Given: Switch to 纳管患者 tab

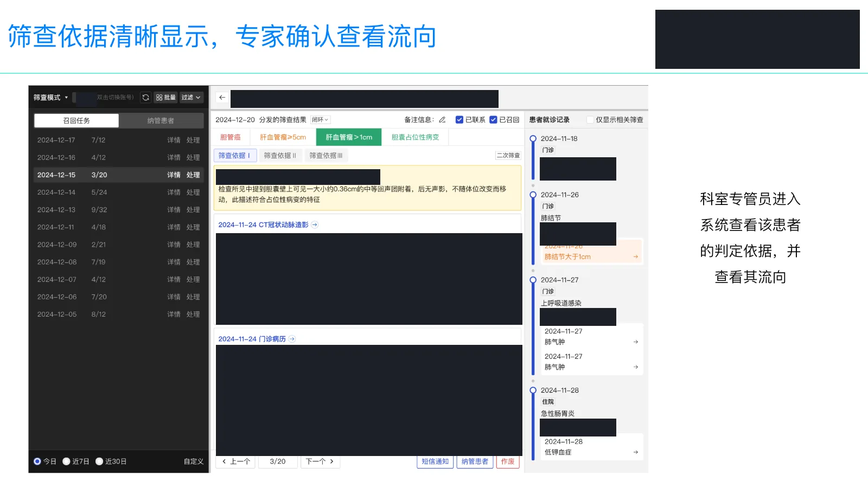Looking at the screenshot, I should (x=161, y=120).
